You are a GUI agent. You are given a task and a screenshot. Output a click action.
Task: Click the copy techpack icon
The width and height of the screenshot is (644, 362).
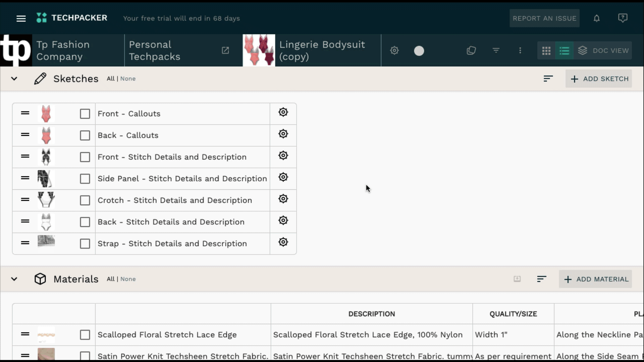[471, 51]
